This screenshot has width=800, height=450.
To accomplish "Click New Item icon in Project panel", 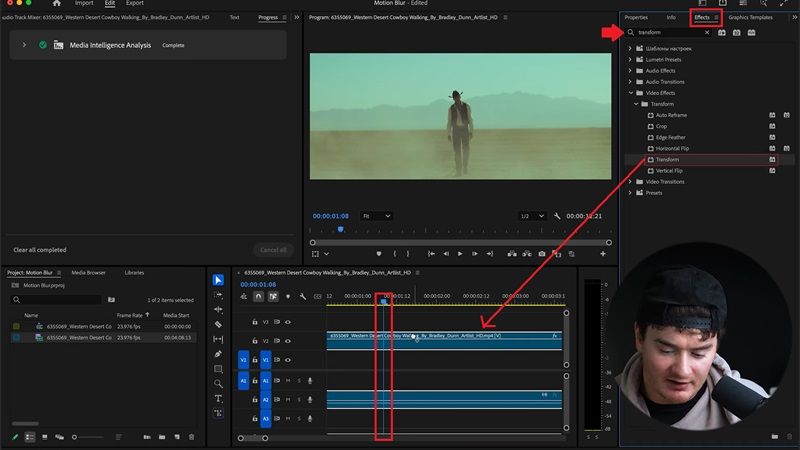I will tap(177, 437).
